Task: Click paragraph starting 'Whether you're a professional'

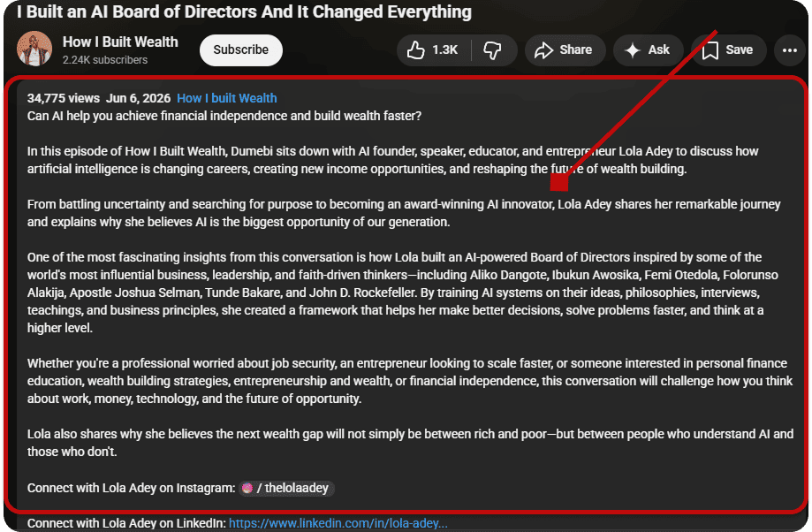Action: tap(410, 381)
